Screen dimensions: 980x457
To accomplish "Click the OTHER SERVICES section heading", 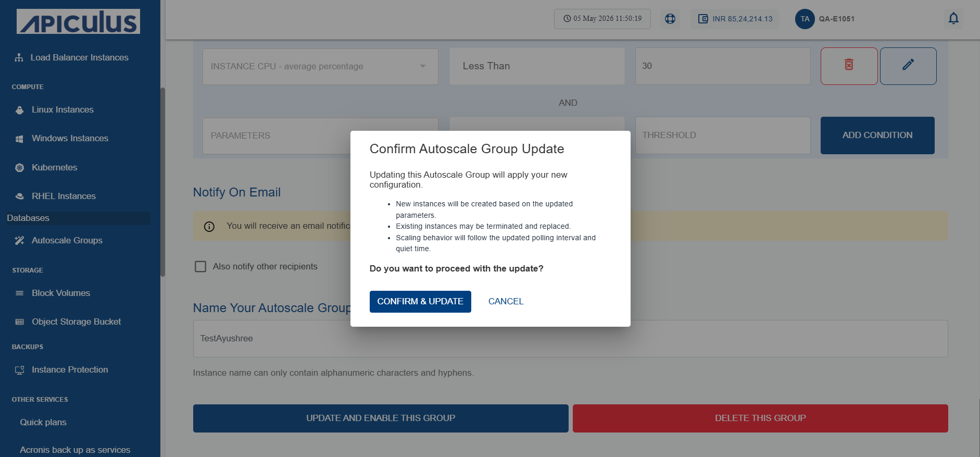I will (x=40, y=400).
